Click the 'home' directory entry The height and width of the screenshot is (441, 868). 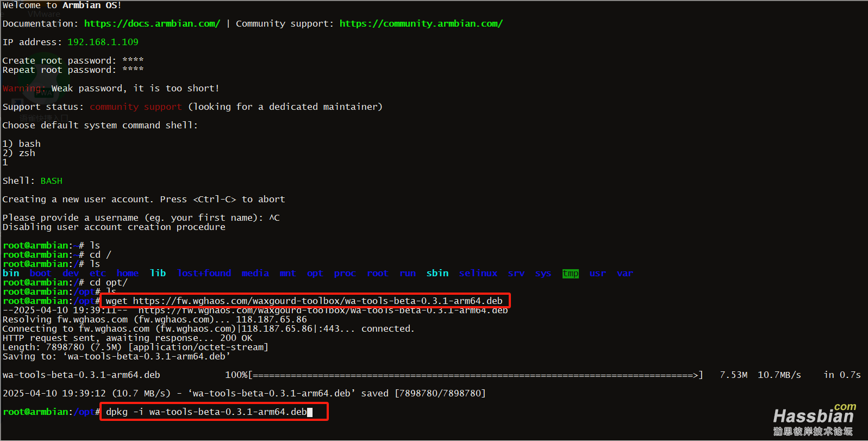click(128, 273)
